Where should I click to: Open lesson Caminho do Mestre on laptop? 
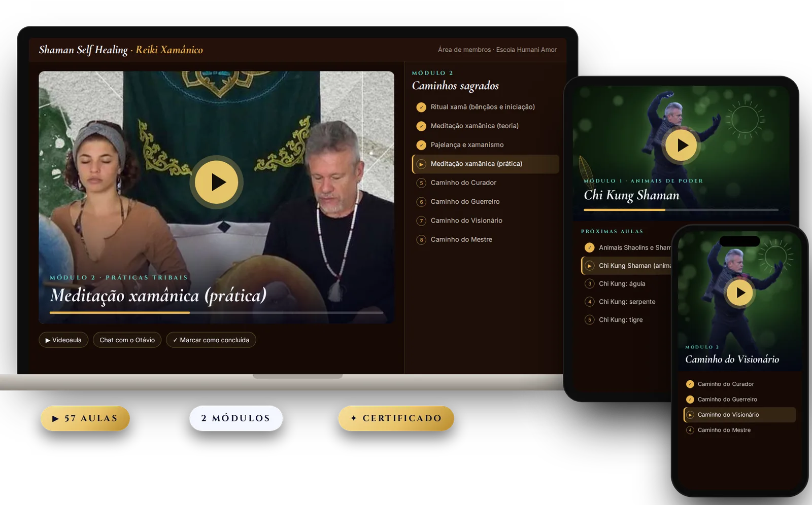pos(485,239)
